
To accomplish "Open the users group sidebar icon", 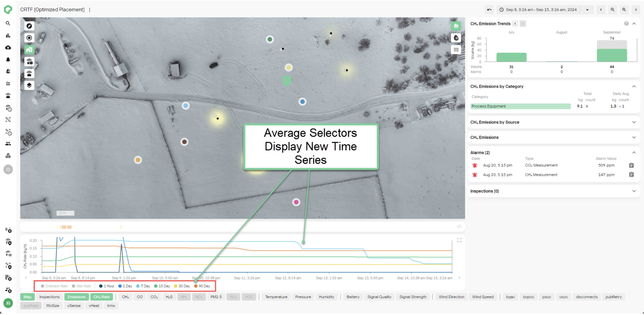I will 8,144.
